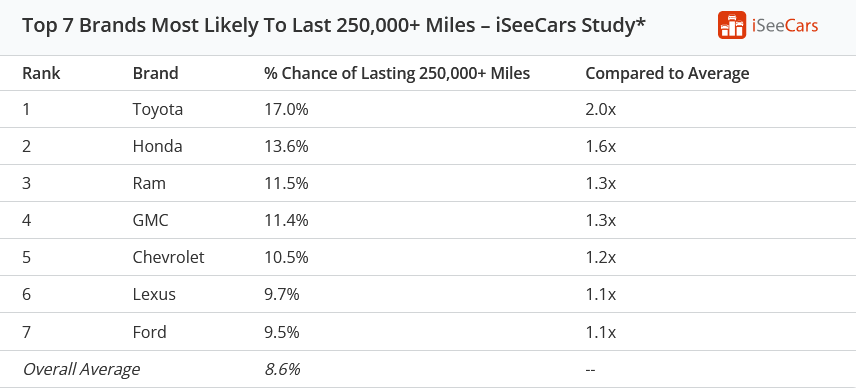Screen dimensions: 856x392
Task: Click the Compared to Average column header
Action: point(667,73)
